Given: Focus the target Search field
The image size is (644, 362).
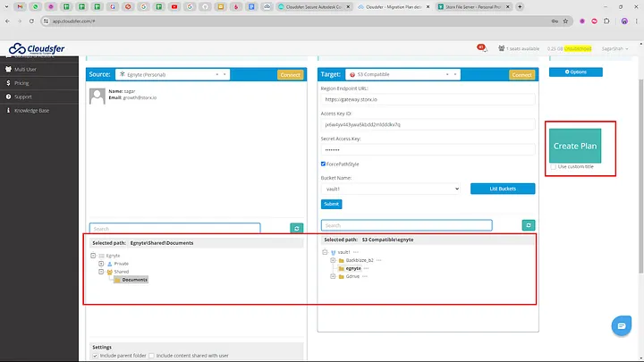Looking at the screenshot, I should coord(407,225).
